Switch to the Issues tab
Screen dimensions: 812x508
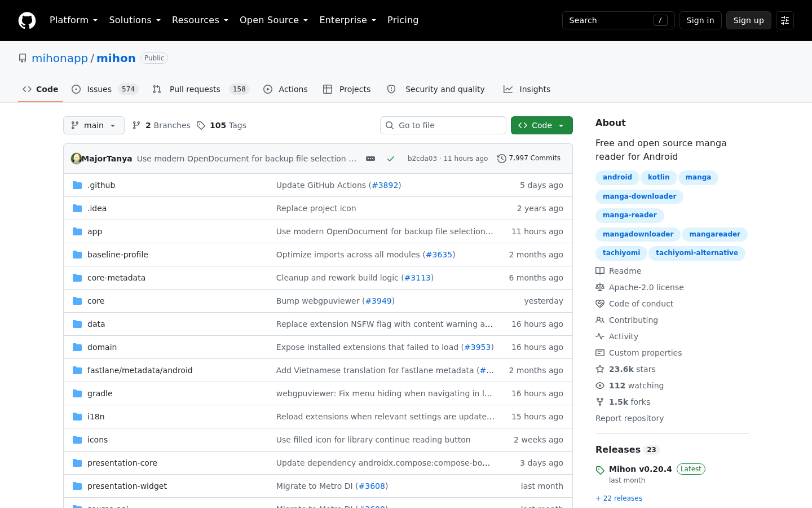point(105,89)
